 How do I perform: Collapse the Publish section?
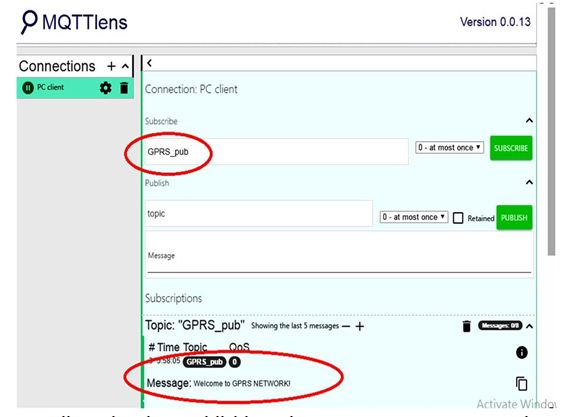click(529, 182)
